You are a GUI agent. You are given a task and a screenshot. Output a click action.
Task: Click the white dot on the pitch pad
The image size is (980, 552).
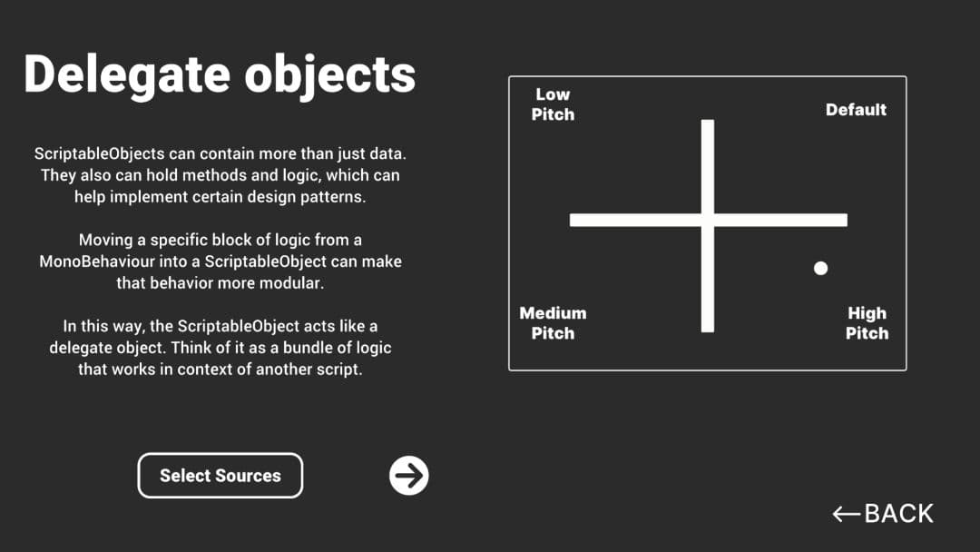[821, 268]
